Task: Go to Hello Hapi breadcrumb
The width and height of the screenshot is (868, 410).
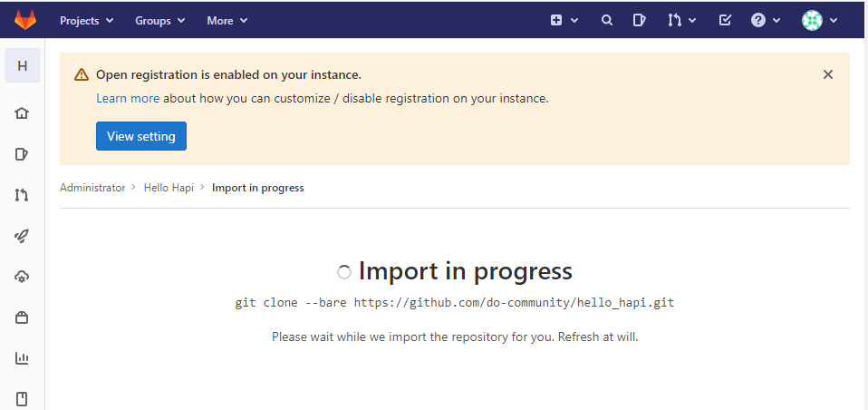Action: (x=169, y=188)
